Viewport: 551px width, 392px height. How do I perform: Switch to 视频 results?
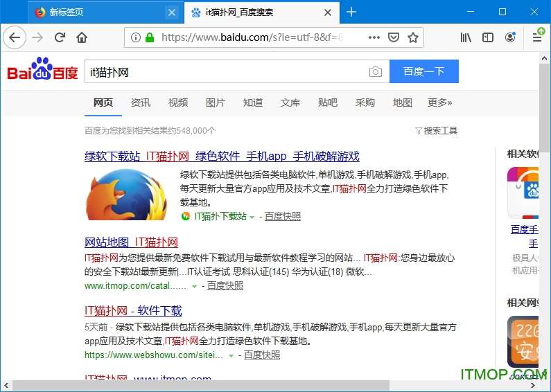(x=178, y=103)
